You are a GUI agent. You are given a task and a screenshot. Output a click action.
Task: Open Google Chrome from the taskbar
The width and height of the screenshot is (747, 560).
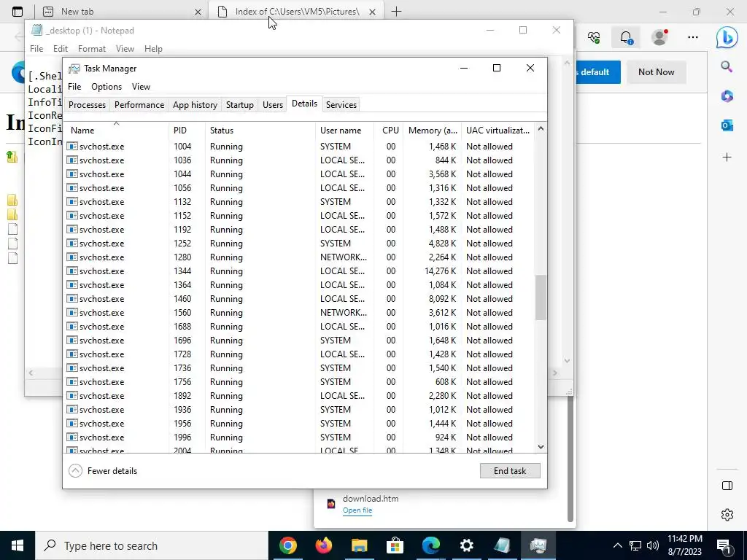[287, 545]
